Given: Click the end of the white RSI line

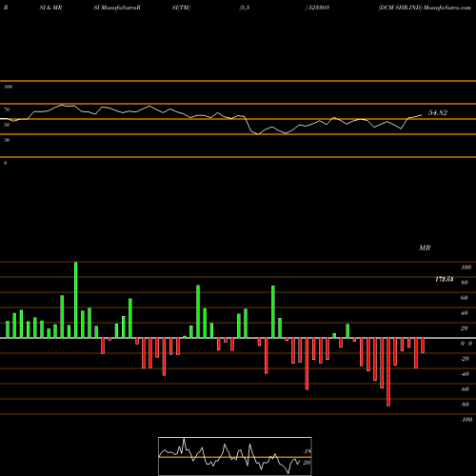Looking at the screenshot, I should click(422, 115).
